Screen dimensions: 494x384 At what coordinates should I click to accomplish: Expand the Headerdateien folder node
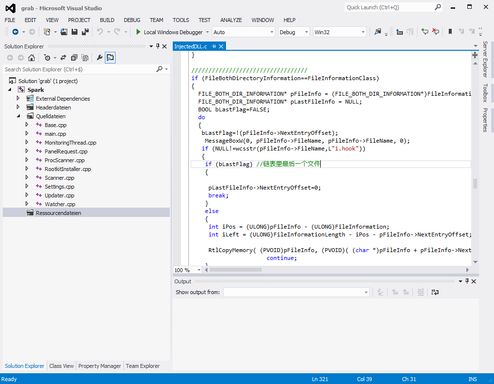pyautogui.click(x=18, y=107)
